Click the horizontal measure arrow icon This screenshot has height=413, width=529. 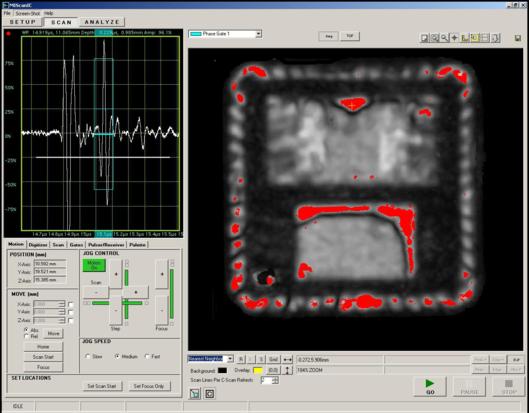(287, 360)
